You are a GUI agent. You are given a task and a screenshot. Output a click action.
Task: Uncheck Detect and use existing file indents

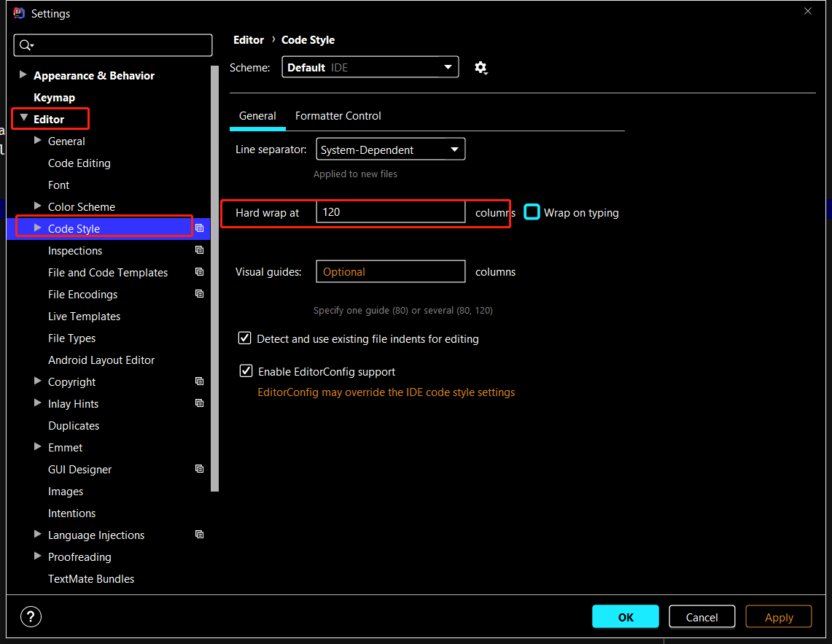[246, 338]
